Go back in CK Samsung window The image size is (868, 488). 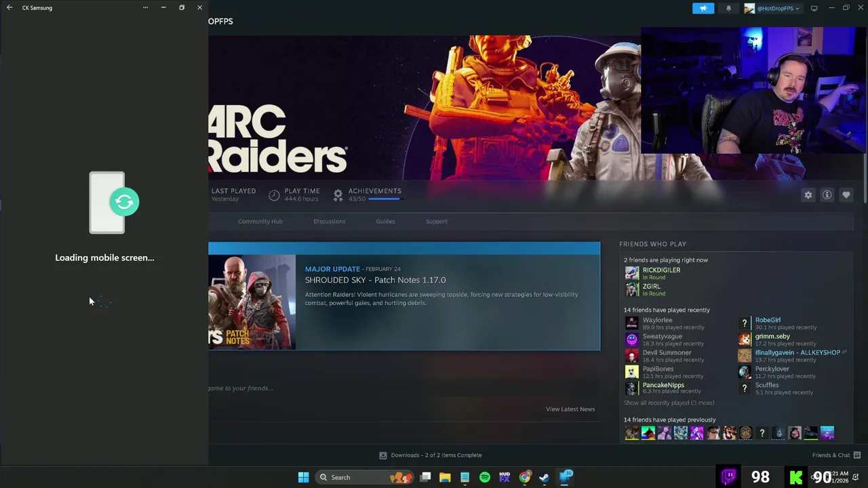pos(9,7)
